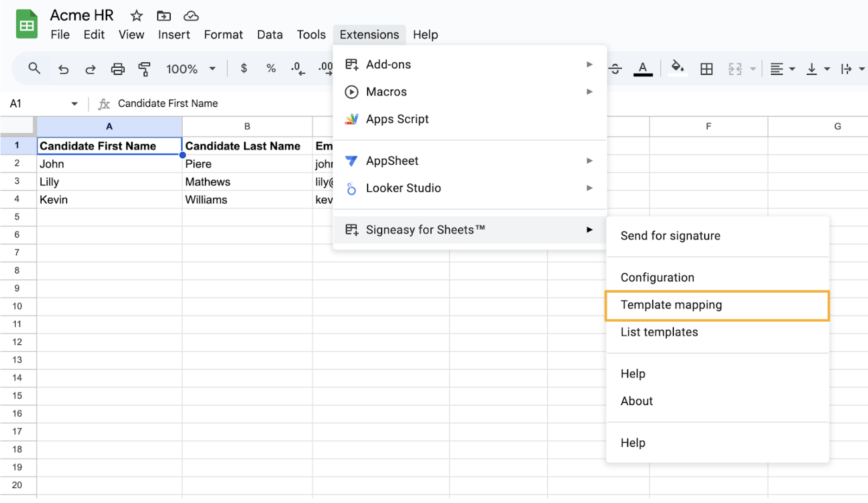Star the Acme HR document
Screen dimensions: 868x503
(x=136, y=16)
